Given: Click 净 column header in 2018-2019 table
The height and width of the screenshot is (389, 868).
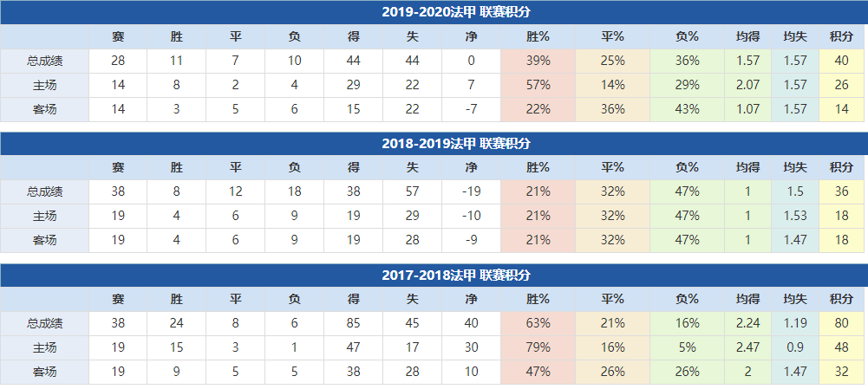Looking at the screenshot, I should [x=471, y=167].
